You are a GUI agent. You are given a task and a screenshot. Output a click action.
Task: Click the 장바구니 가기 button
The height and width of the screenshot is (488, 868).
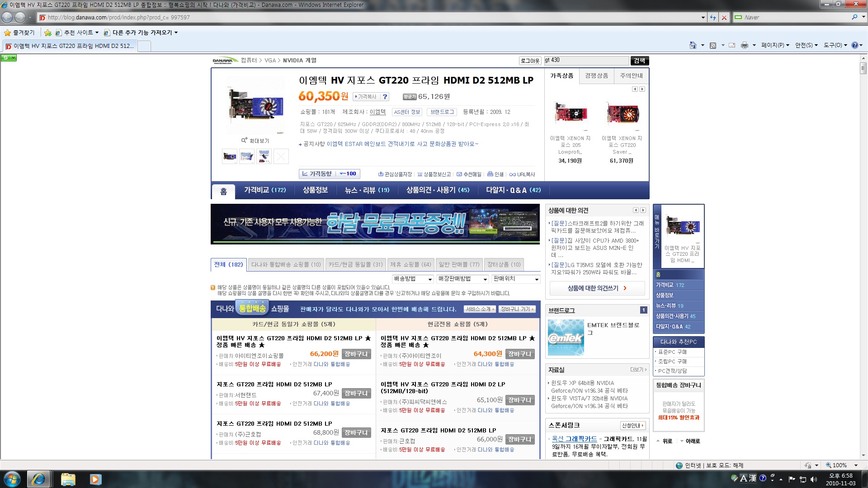(517, 309)
